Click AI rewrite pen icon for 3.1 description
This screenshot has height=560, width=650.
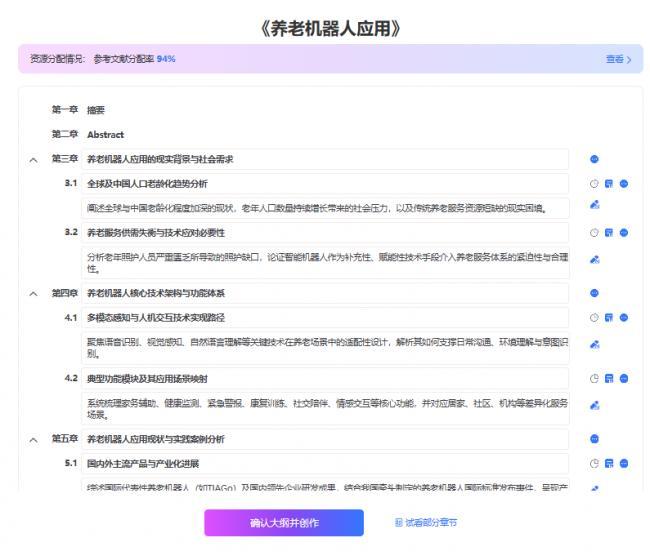tap(594, 204)
